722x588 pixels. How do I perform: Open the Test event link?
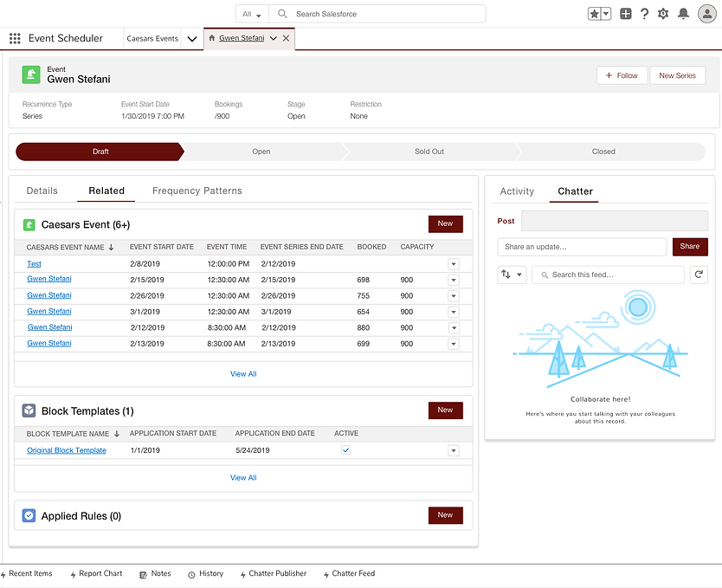pyautogui.click(x=34, y=264)
